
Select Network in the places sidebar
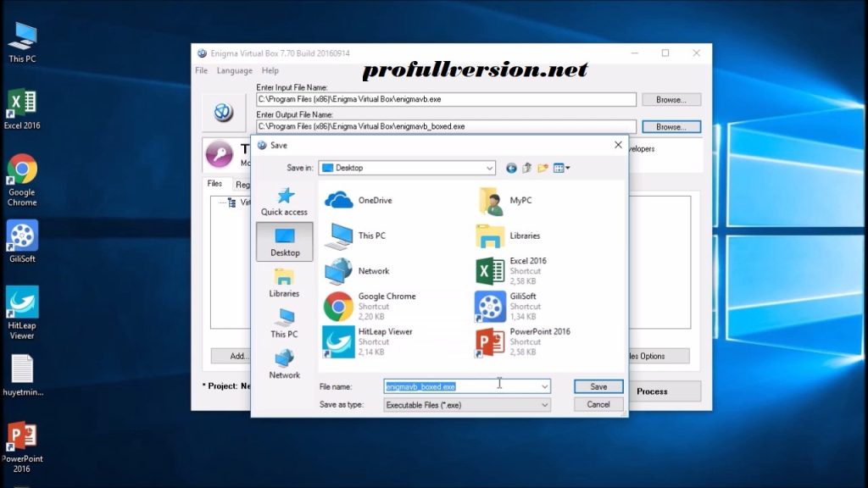click(284, 364)
